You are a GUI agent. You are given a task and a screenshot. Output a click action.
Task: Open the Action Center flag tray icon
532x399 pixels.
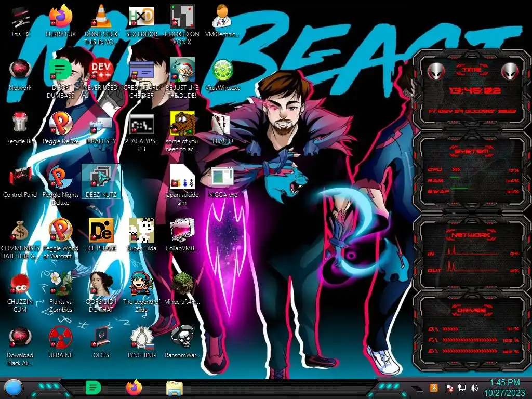(x=449, y=388)
